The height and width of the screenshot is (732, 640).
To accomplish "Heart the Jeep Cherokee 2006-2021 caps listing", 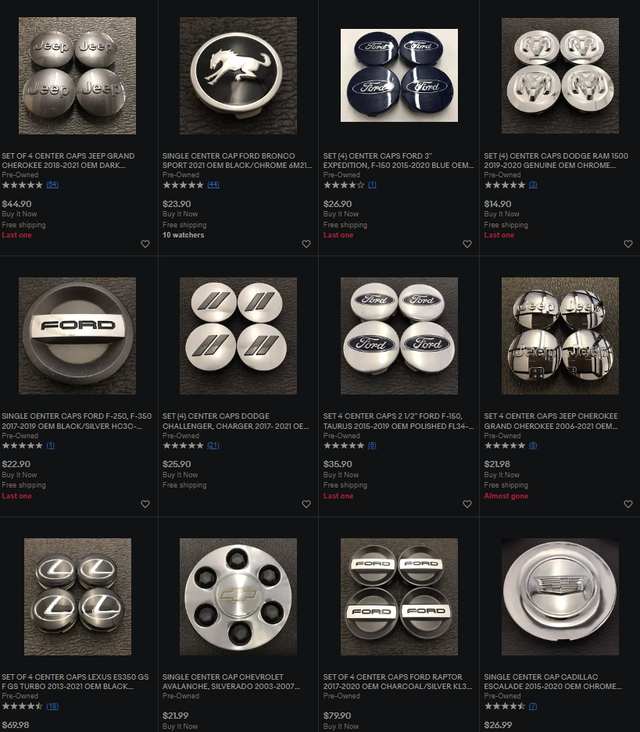I will click(628, 504).
